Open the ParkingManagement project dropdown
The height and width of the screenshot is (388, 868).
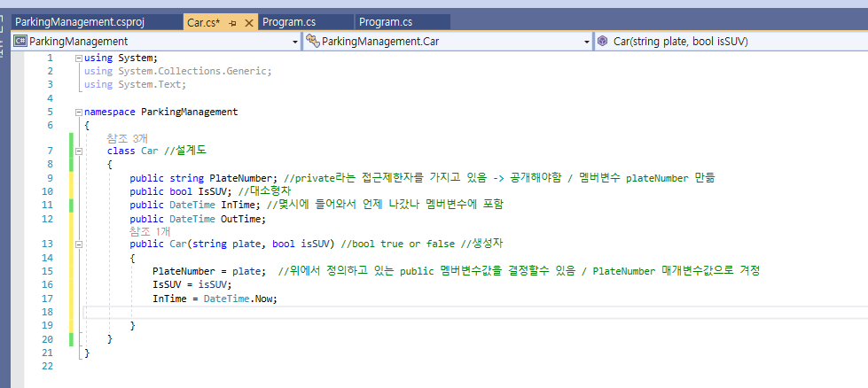295,42
